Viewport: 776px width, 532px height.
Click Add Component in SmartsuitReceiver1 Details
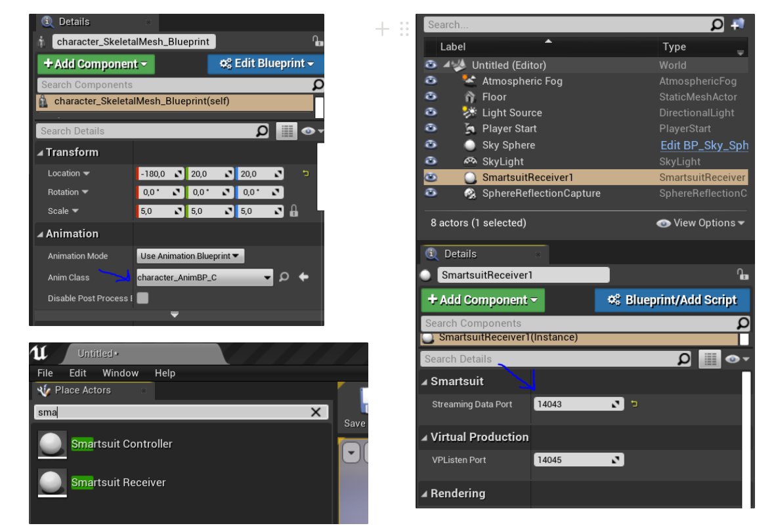tap(483, 300)
